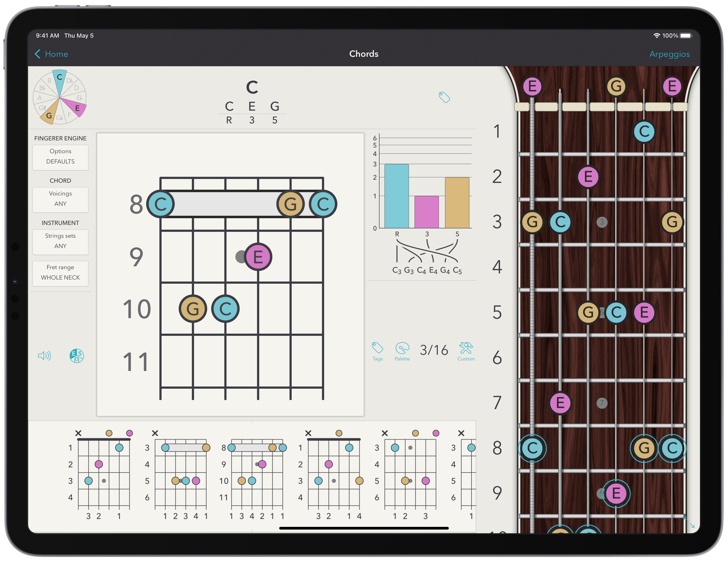
Task: Open Strings sets ANY selector
Action: [x=60, y=241]
